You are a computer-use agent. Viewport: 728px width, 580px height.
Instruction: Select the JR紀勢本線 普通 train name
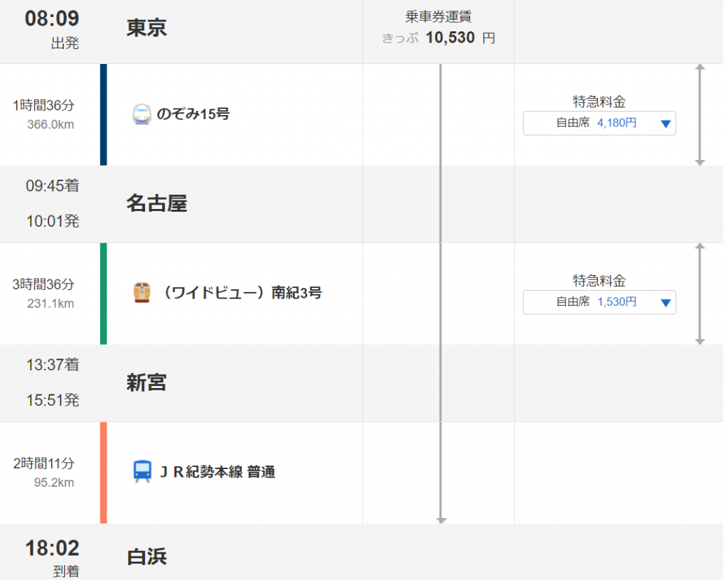click(x=218, y=472)
